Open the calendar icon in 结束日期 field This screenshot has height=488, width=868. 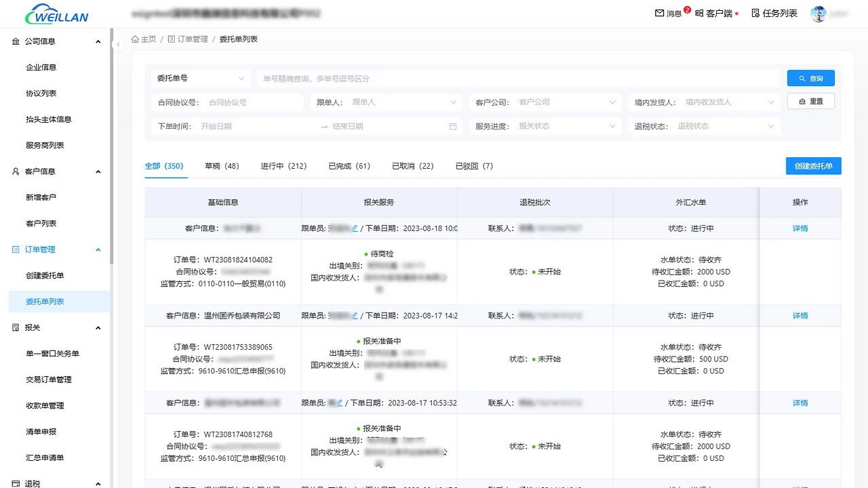(452, 126)
